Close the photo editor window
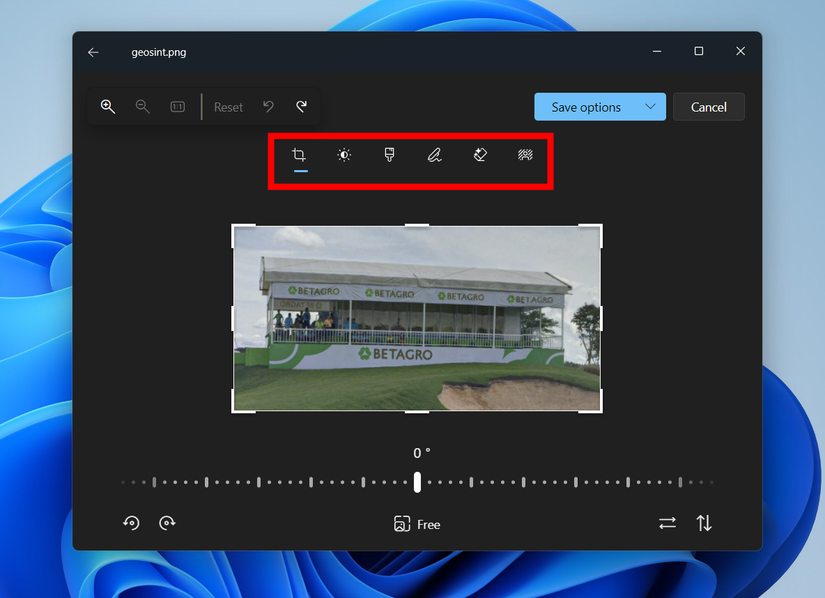This screenshot has height=598, width=825. pos(740,51)
